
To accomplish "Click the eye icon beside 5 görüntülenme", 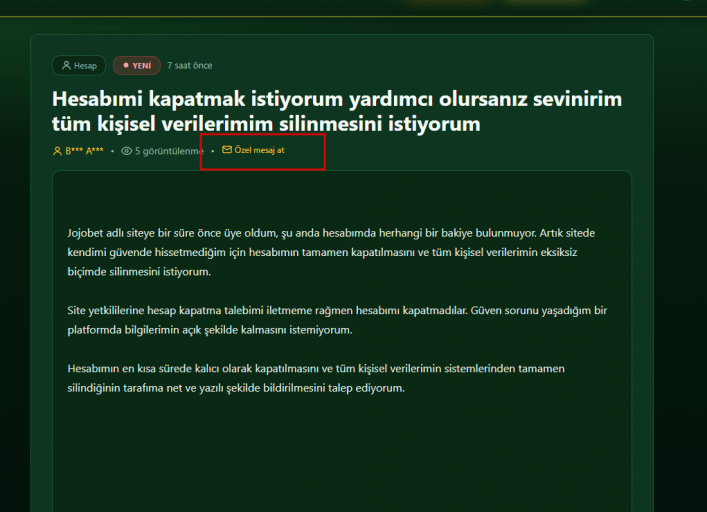I will coord(127,151).
